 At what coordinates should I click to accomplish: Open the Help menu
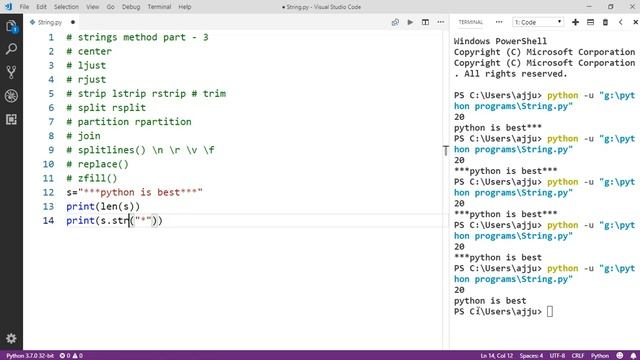pyautogui.click(x=184, y=7)
